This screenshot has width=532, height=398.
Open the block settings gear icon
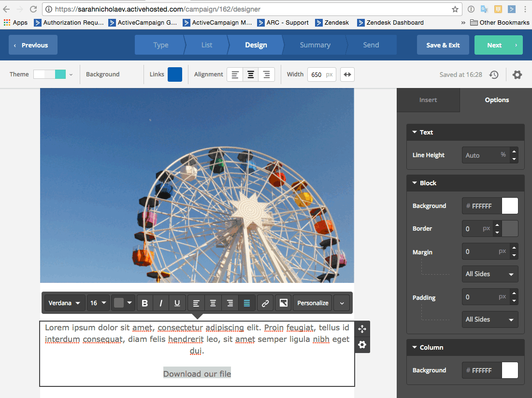362,345
